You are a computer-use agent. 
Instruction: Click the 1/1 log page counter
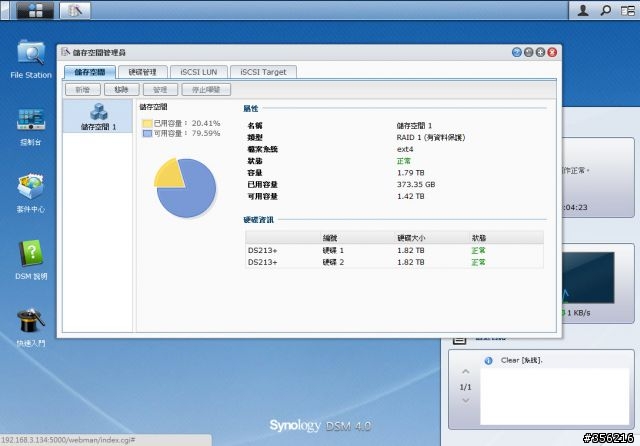click(x=465, y=387)
